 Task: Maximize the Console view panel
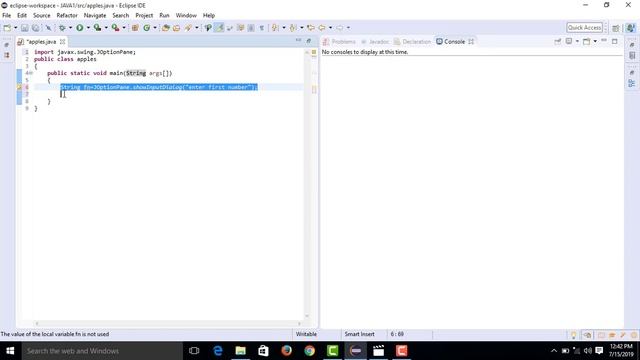615,41
